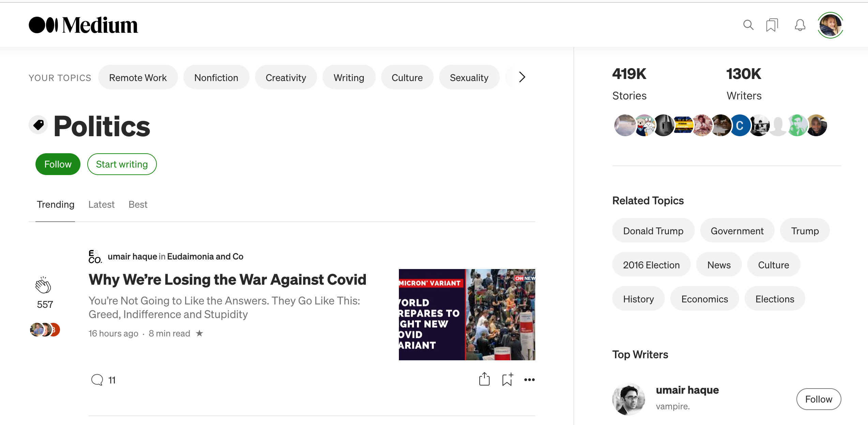The width and height of the screenshot is (868, 425).
Task: Click the 130K Writers stat
Action: pyautogui.click(x=744, y=84)
